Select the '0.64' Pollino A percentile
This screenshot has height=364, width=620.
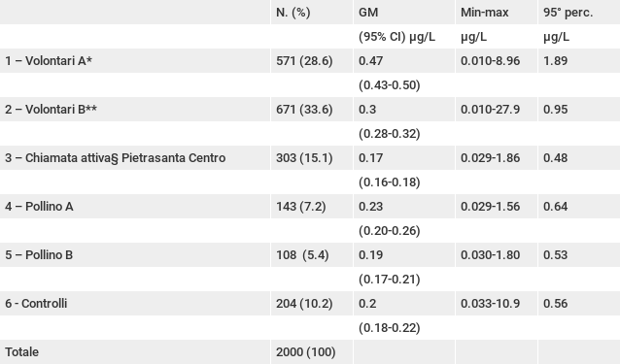point(555,207)
